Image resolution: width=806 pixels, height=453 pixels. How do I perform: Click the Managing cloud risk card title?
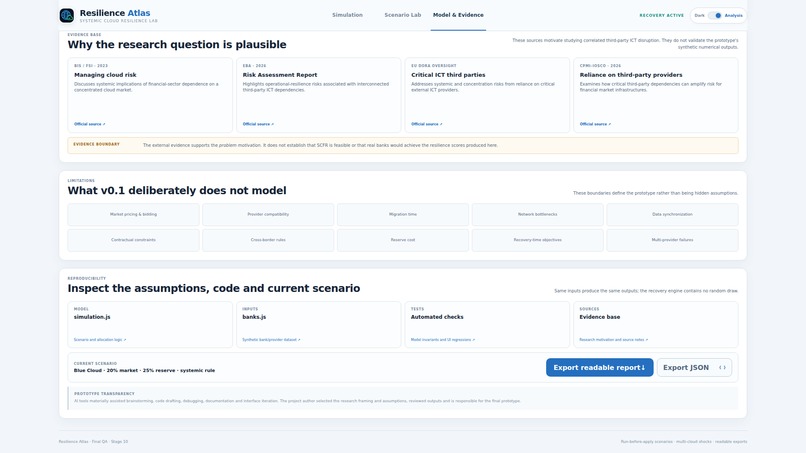tap(105, 75)
